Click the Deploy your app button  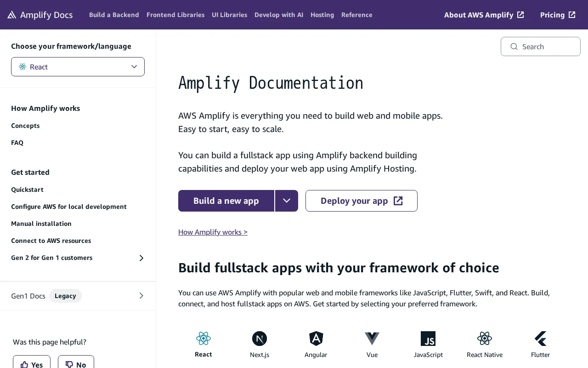point(362,201)
